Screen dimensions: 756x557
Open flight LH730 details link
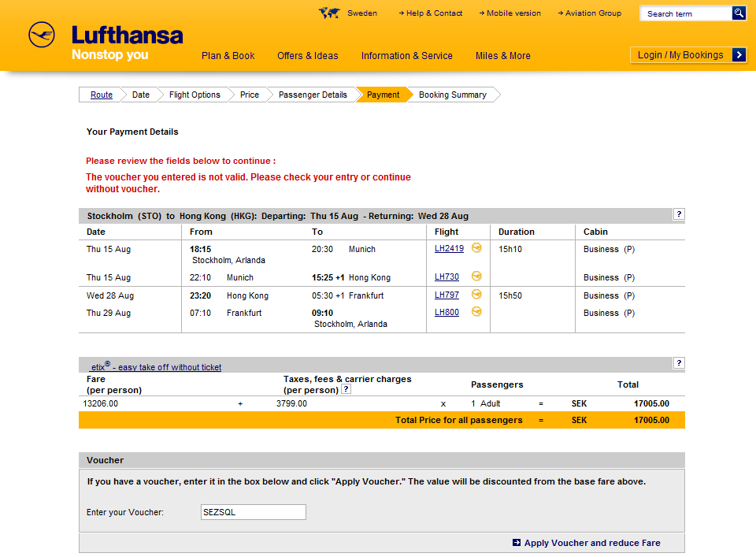pyautogui.click(x=447, y=277)
